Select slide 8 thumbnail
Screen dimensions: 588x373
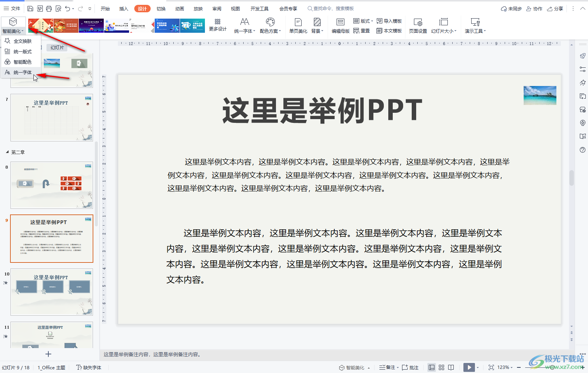[52, 185]
